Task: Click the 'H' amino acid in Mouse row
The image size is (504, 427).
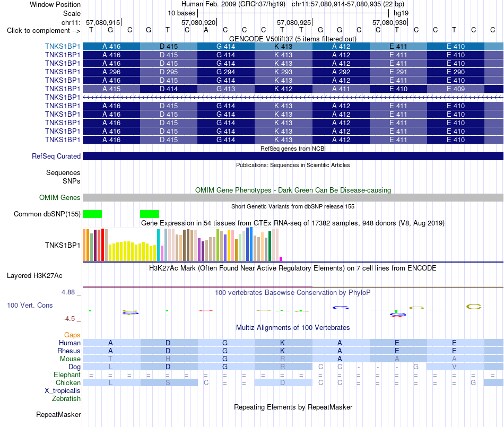Action: [x=168, y=359]
